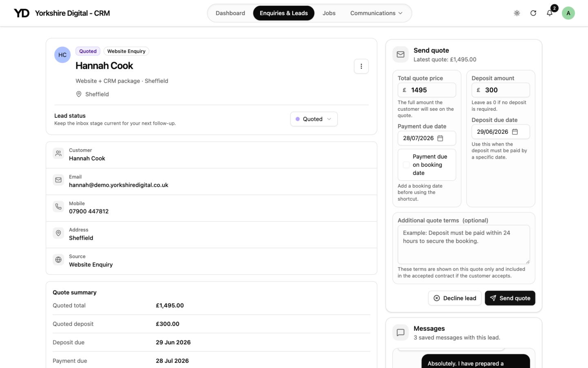Click the email hannah@demo.yorkshiredigital.co.uk
The width and height of the screenshot is (588, 368).
point(118,185)
